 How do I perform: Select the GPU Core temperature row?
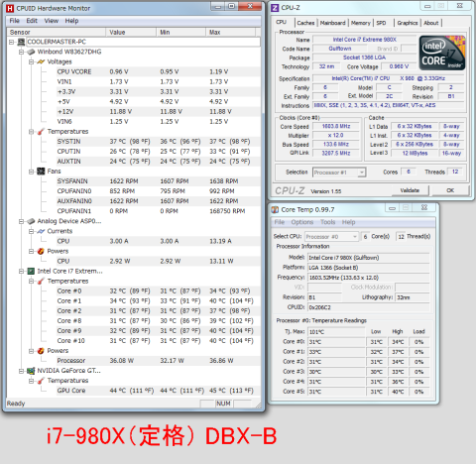(158, 391)
